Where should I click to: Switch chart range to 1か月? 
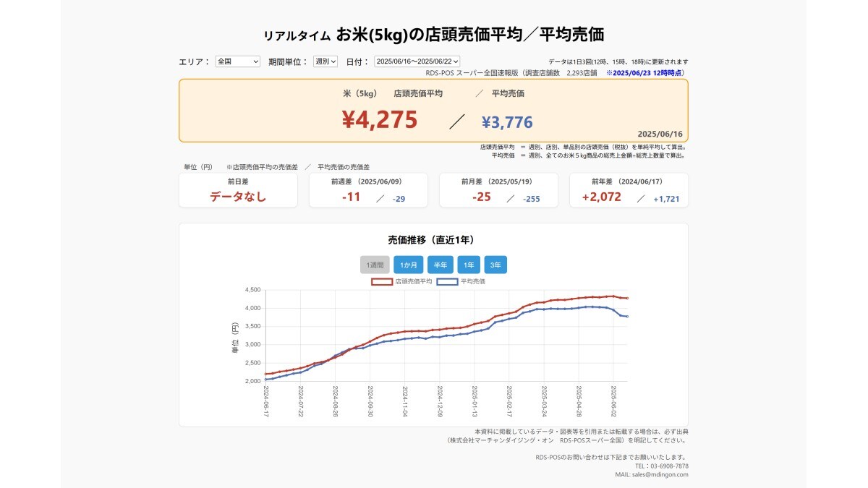(409, 265)
